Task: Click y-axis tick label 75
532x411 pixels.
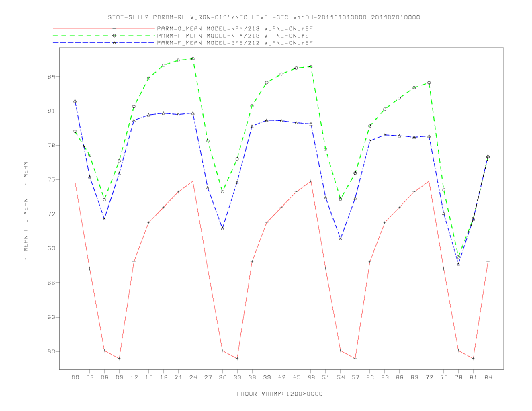Action: click(52, 179)
